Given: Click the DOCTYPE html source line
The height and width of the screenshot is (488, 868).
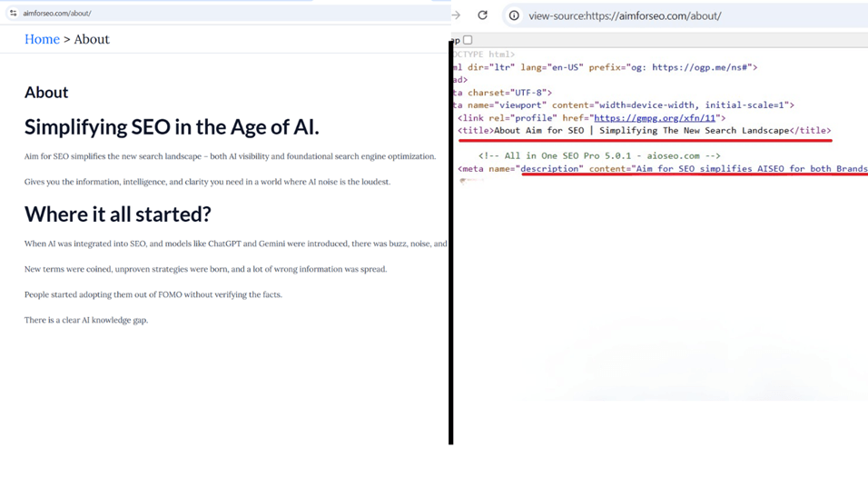Looking at the screenshot, I should tap(484, 55).
